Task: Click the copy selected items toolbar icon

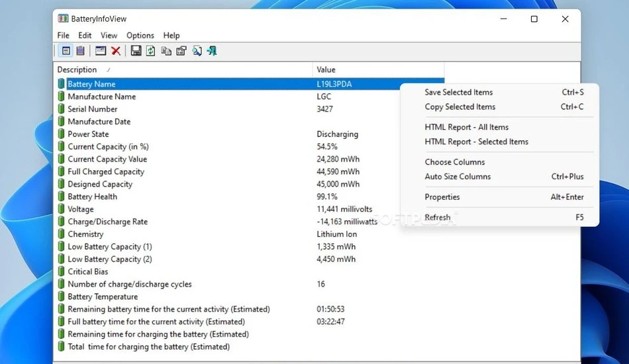Action: 166,51
